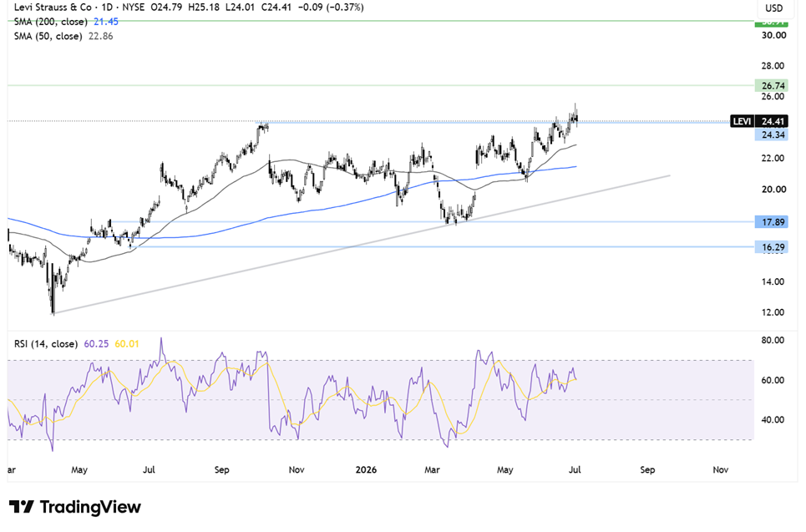Click the RSI (14, close) indicator label
The image size is (806, 532).
pos(46,344)
